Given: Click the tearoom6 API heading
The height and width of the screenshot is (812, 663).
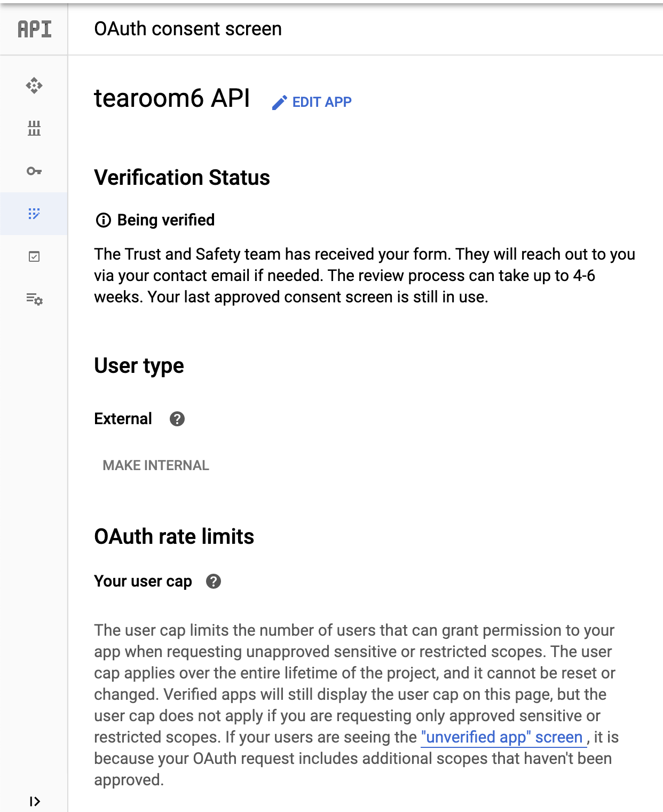Looking at the screenshot, I should 173,98.
